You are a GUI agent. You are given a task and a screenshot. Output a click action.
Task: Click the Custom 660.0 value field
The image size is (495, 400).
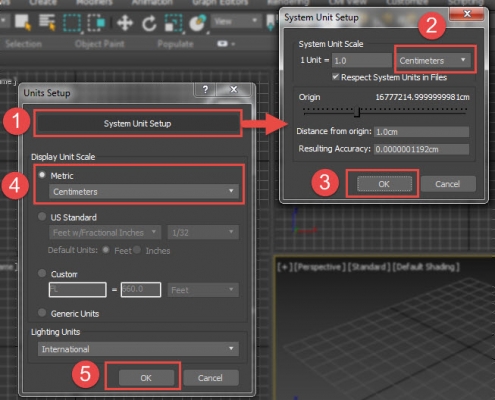[141, 290]
